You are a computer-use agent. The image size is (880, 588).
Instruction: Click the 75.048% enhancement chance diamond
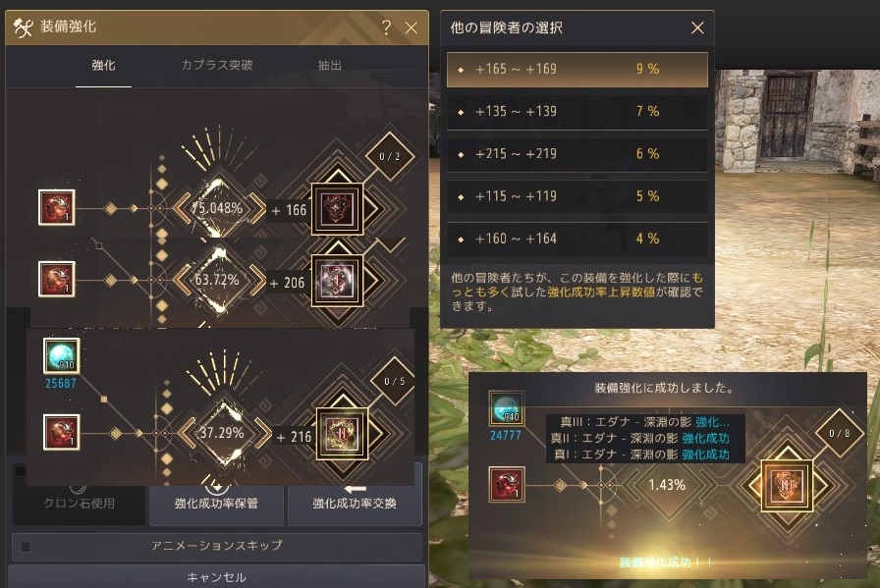[218, 208]
